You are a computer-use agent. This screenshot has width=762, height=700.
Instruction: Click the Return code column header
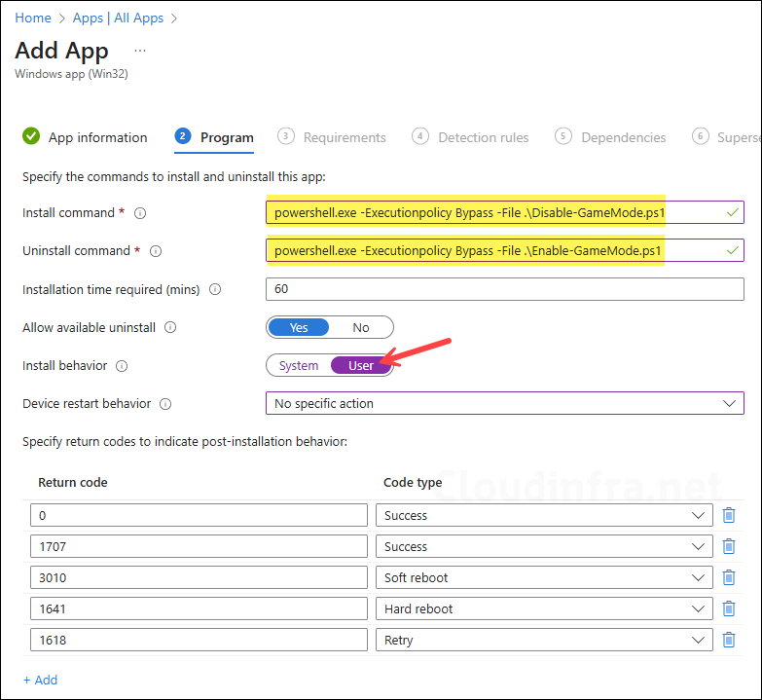(73, 483)
